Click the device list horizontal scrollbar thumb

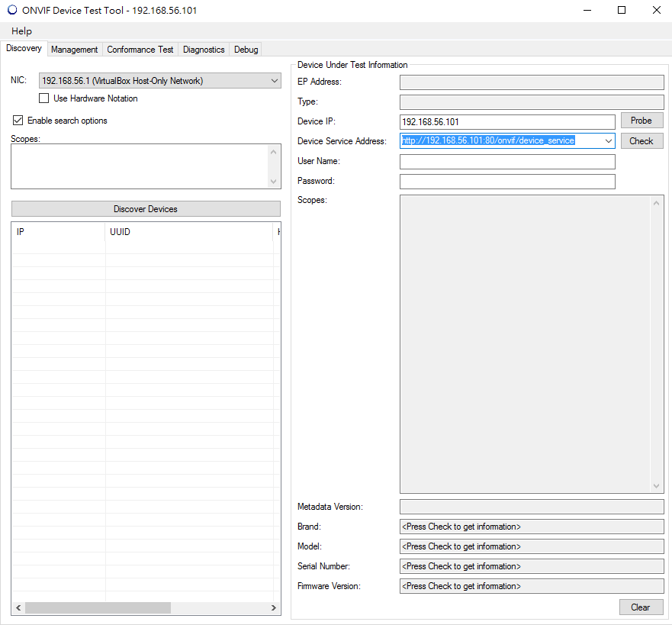(x=98, y=607)
